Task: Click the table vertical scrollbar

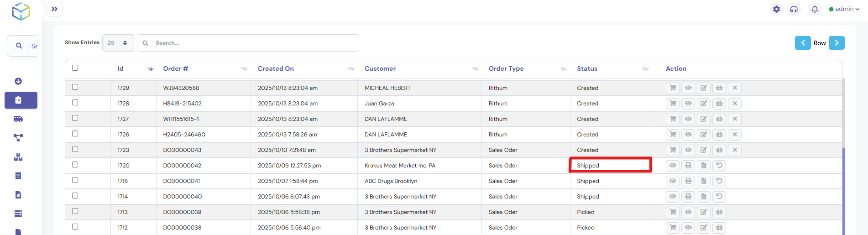Action: pyautogui.click(x=843, y=192)
